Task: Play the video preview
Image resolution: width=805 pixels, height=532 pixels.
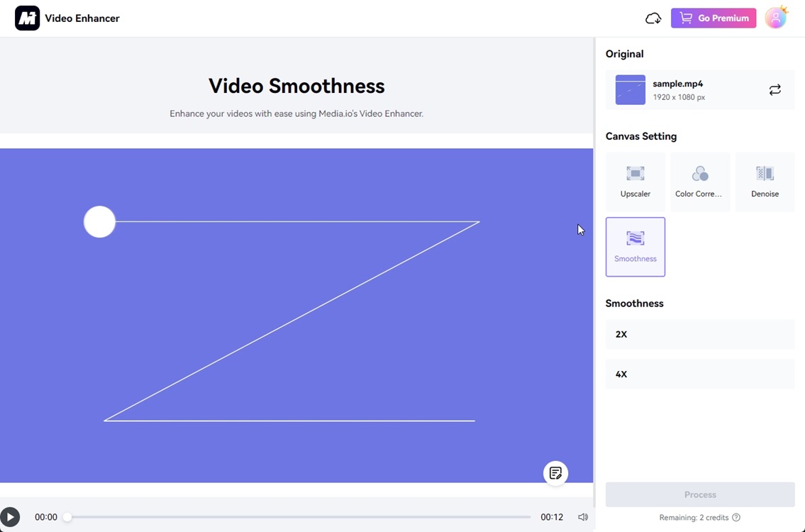Action: (10, 517)
